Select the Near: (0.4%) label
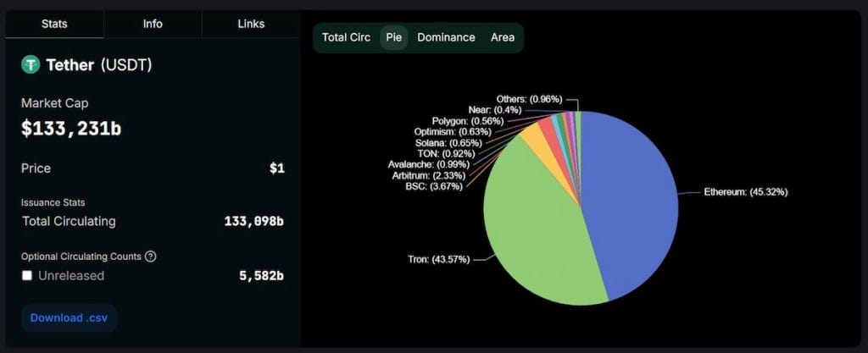868x353 pixels. click(x=494, y=109)
